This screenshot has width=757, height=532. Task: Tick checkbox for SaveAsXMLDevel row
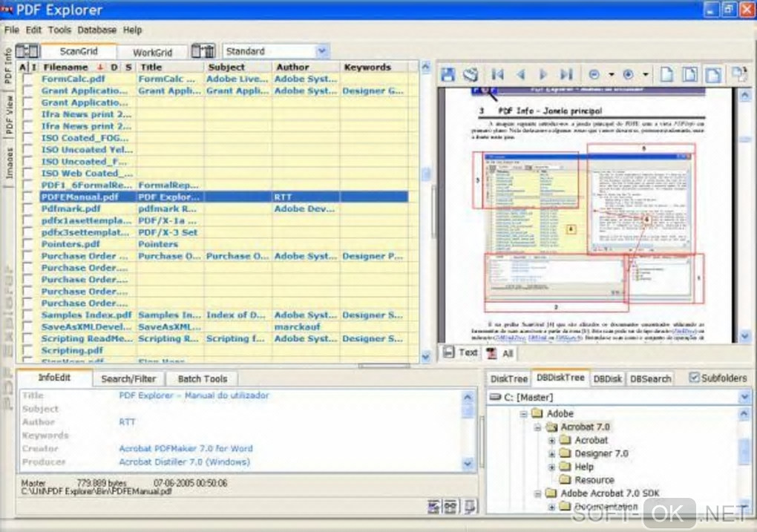point(28,326)
